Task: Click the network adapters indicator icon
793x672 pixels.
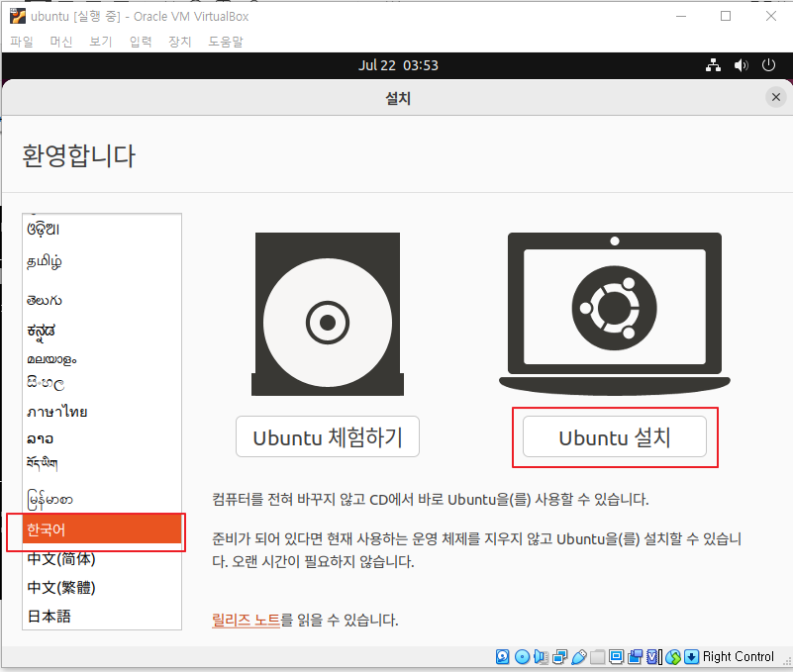Action: [560, 656]
